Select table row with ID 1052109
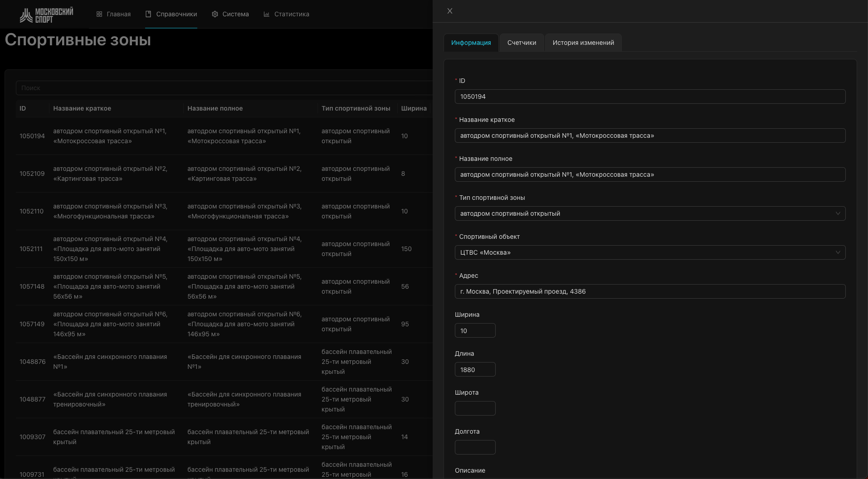The width and height of the screenshot is (868, 479). pos(32,174)
